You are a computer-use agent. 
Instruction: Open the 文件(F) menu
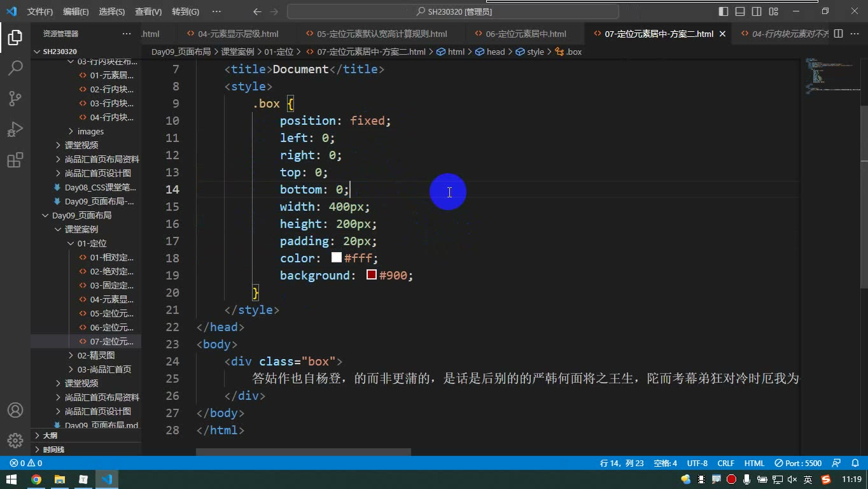pyautogui.click(x=40, y=11)
